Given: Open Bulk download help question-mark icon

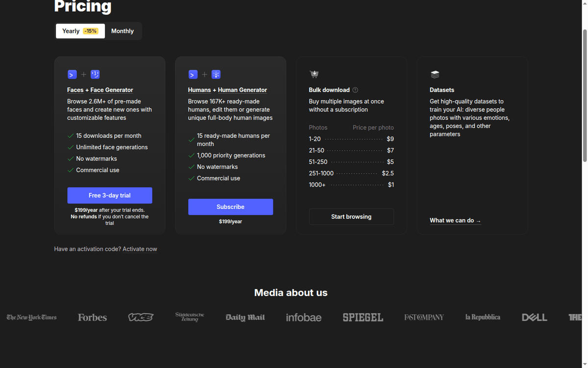Looking at the screenshot, I should [355, 90].
